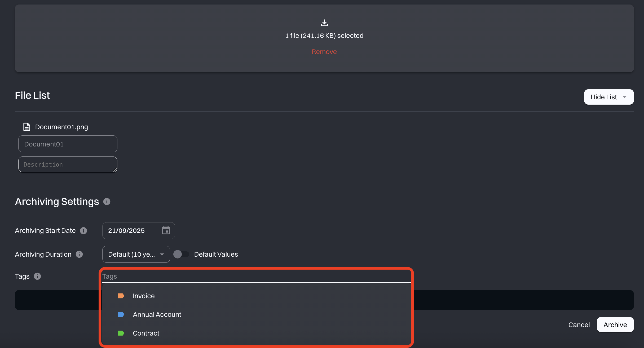
Task: Click Archiving Settings info icon
Action: point(107,202)
